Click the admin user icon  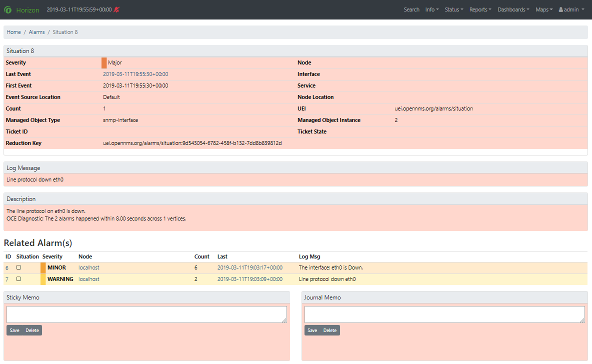[x=560, y=9]
